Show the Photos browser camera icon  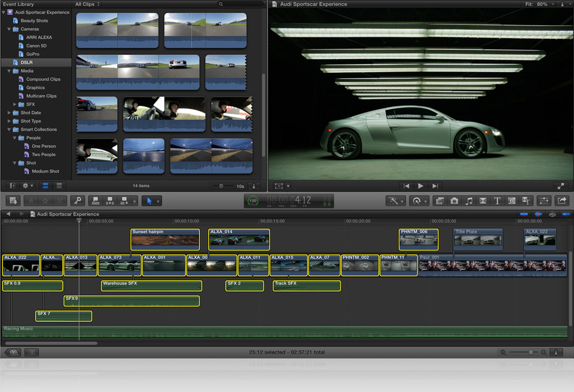[454, 201]
